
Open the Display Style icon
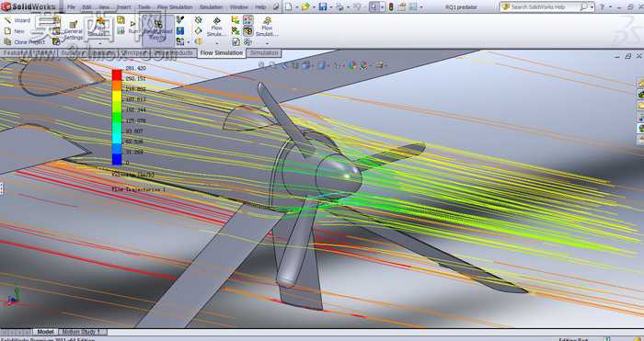322,65
